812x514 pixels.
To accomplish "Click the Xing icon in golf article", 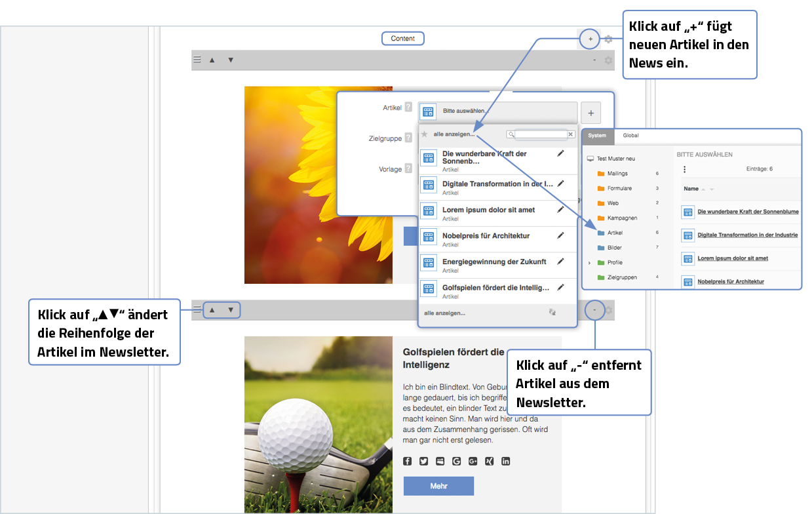I will (x=489, y=461).
